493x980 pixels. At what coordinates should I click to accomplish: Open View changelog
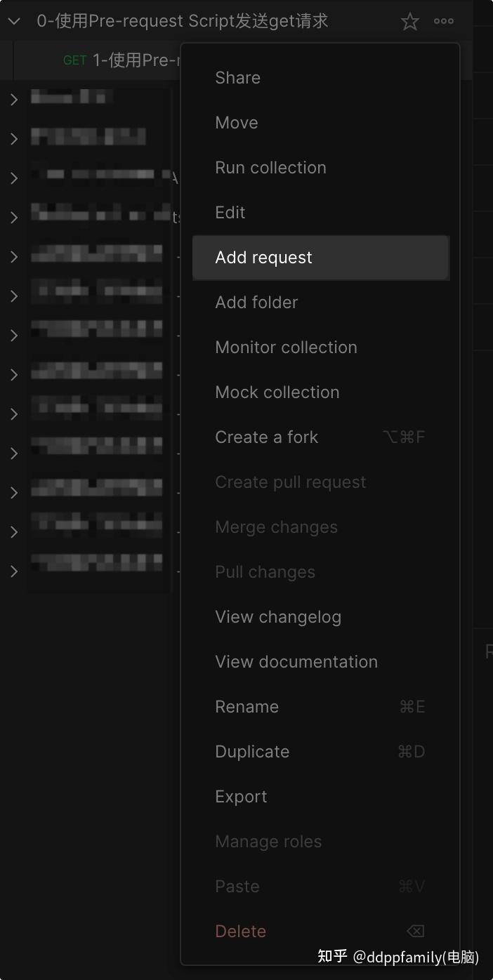(278, 617)
